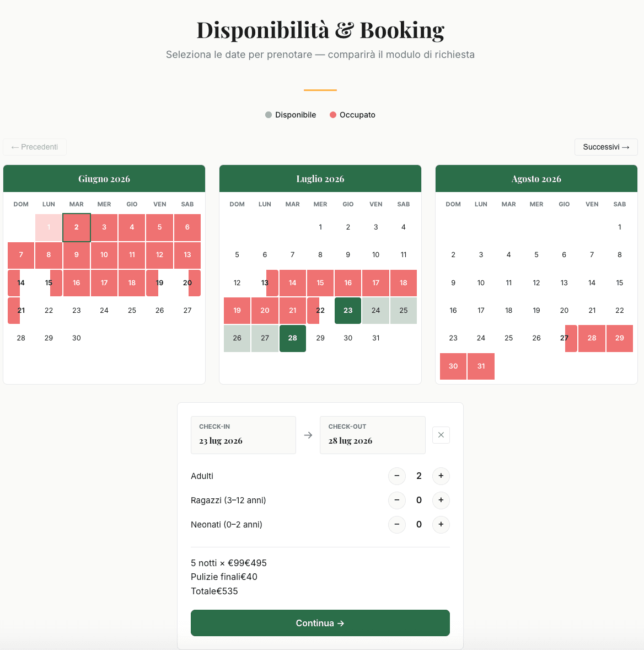Select day 15 in Agosto 2026
Image resolution: width=644 pixels, height=650 pixels.
tap(620, 283)
